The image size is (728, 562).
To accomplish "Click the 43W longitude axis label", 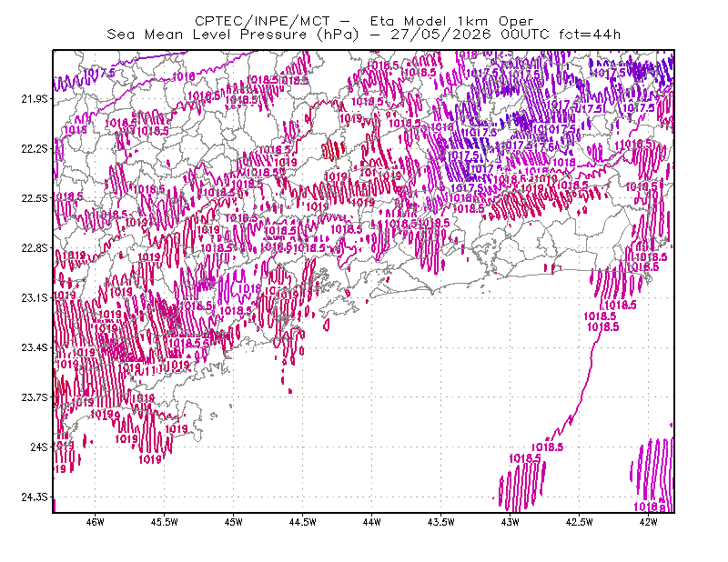I will click(x=511, y=522).
